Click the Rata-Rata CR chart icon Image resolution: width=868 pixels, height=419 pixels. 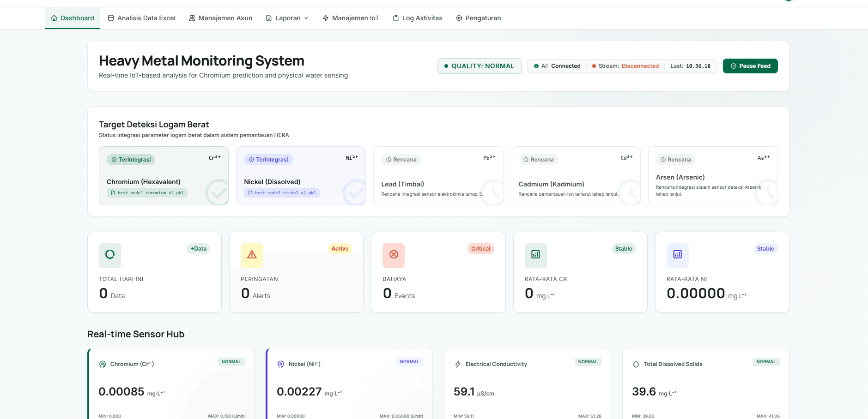click(536, 255)
